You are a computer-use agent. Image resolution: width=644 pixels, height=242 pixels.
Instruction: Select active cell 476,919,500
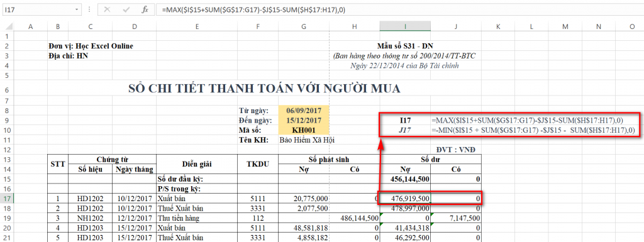[x=406, y=199]
